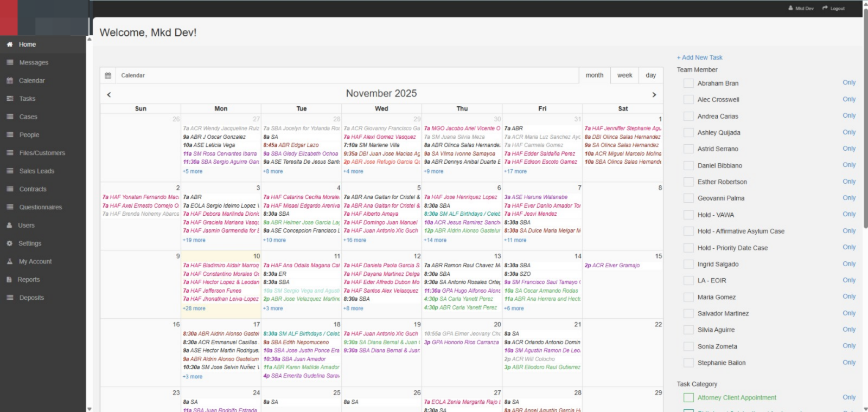
Task: Click the calendar icon beside Calendar header
Action: [x=108, y=75]
